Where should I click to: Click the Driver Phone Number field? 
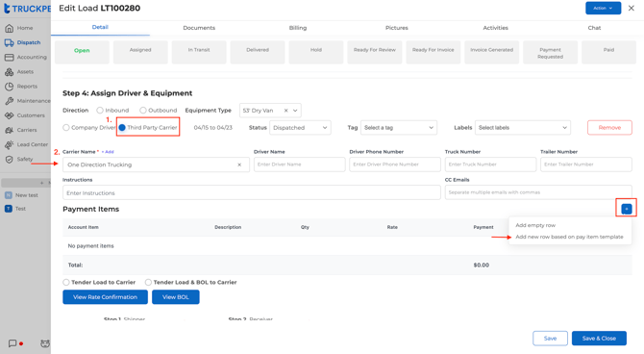tap(395, 164)
